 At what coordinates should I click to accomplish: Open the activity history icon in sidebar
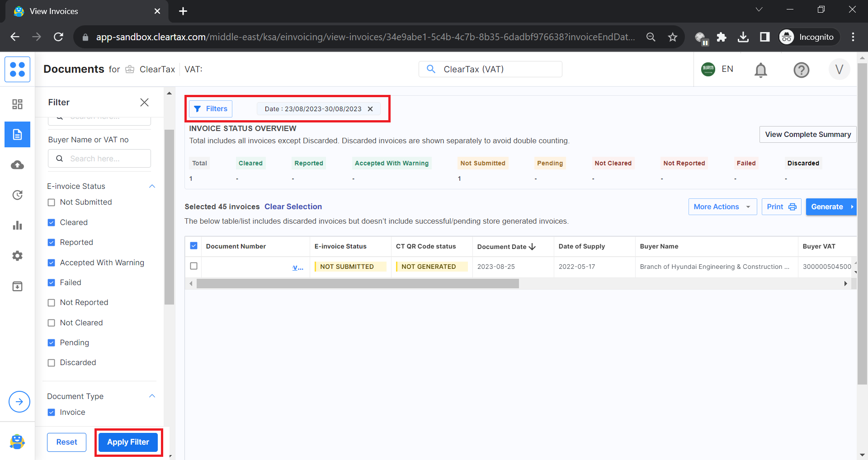[17, 195]
